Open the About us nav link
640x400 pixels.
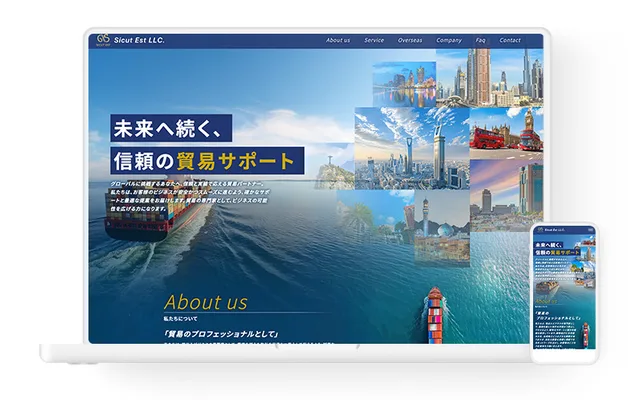tap(338, 40)
